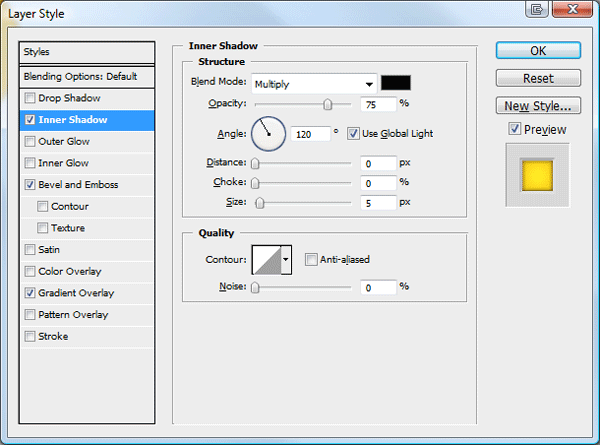Click the Reset button
Image resolution: width=600 pixels, height=445 pixels.
(x=538, y=78)
